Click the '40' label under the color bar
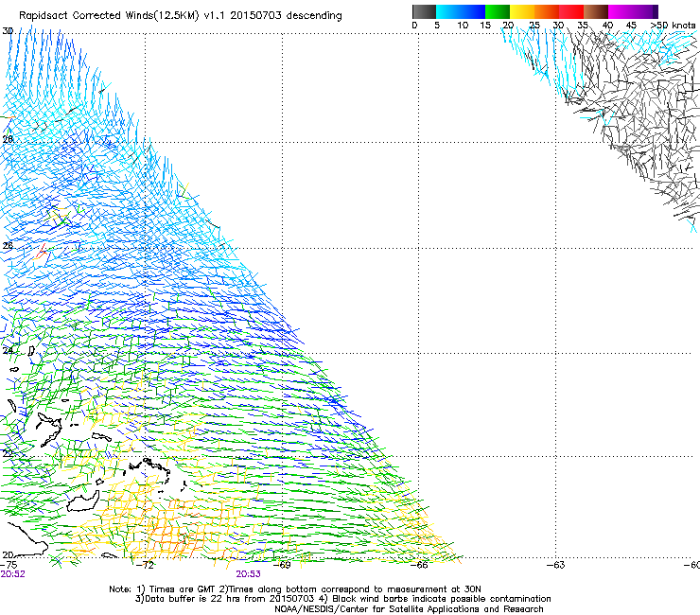Viewport: 700px width, 615px height. pos(607,26)
